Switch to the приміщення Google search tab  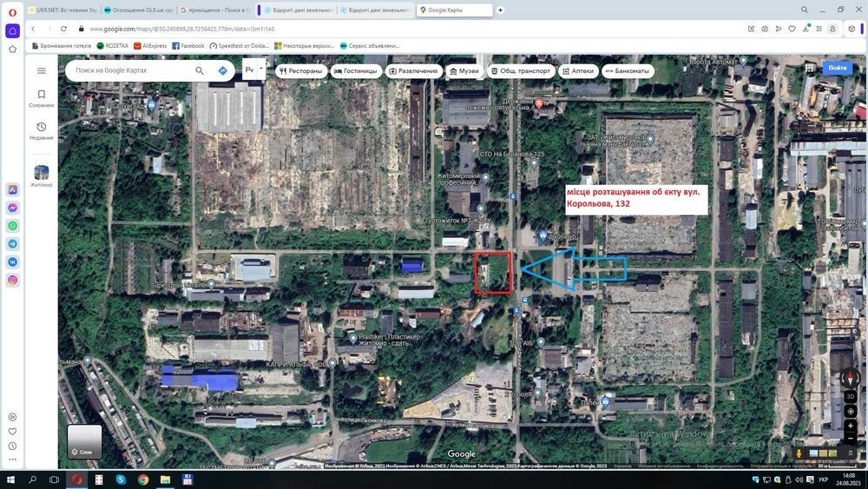[214, 10]
